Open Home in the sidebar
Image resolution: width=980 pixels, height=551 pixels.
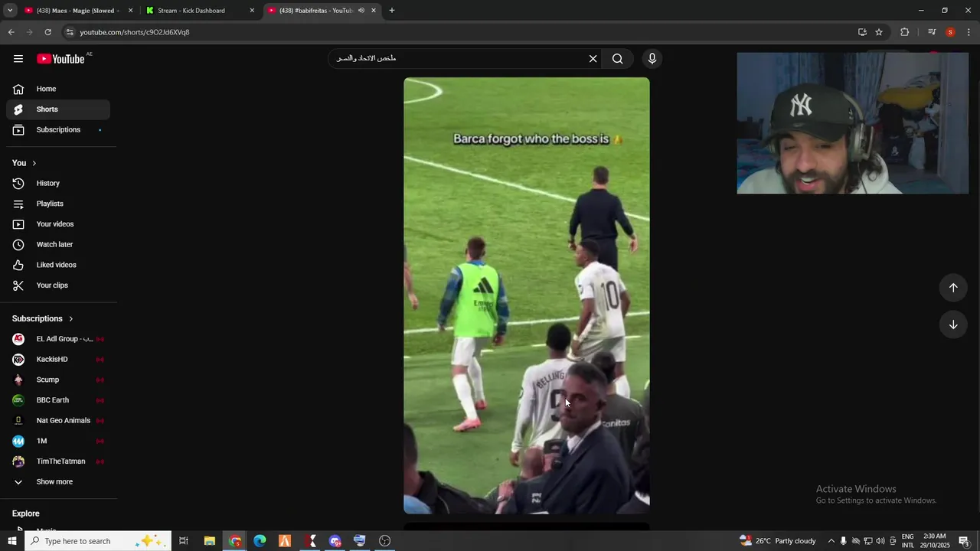(58, 89)
